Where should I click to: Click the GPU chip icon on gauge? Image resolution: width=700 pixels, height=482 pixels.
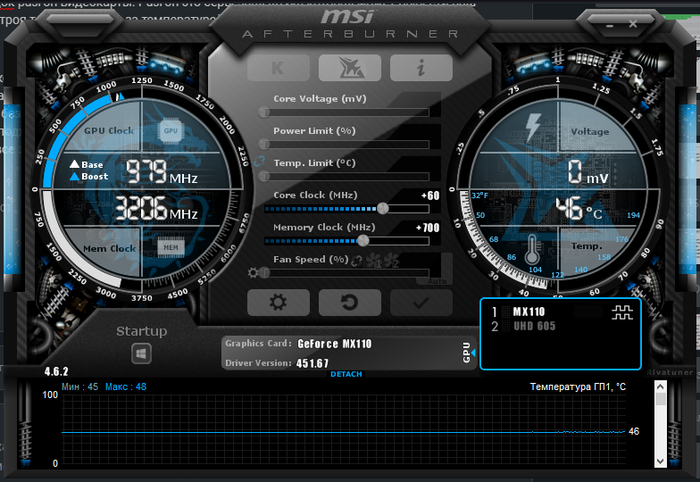(x=170, y=131)
